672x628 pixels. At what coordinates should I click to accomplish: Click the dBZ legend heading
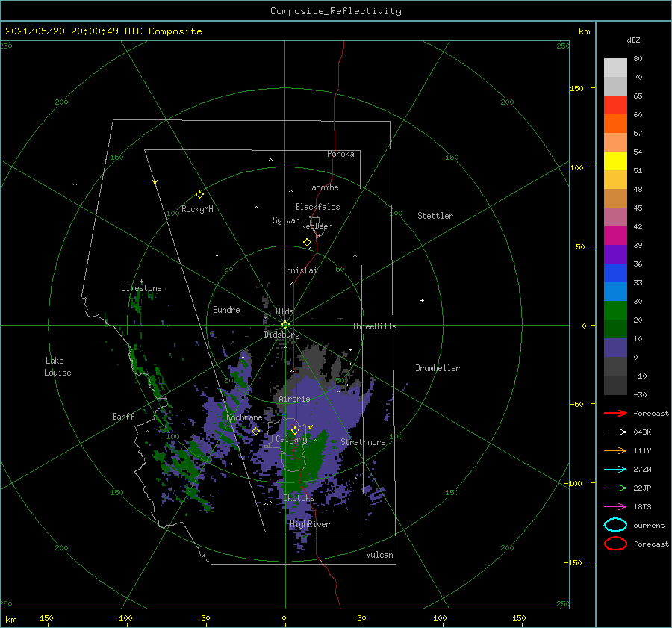pyautogui.click(x=633, y=40)
